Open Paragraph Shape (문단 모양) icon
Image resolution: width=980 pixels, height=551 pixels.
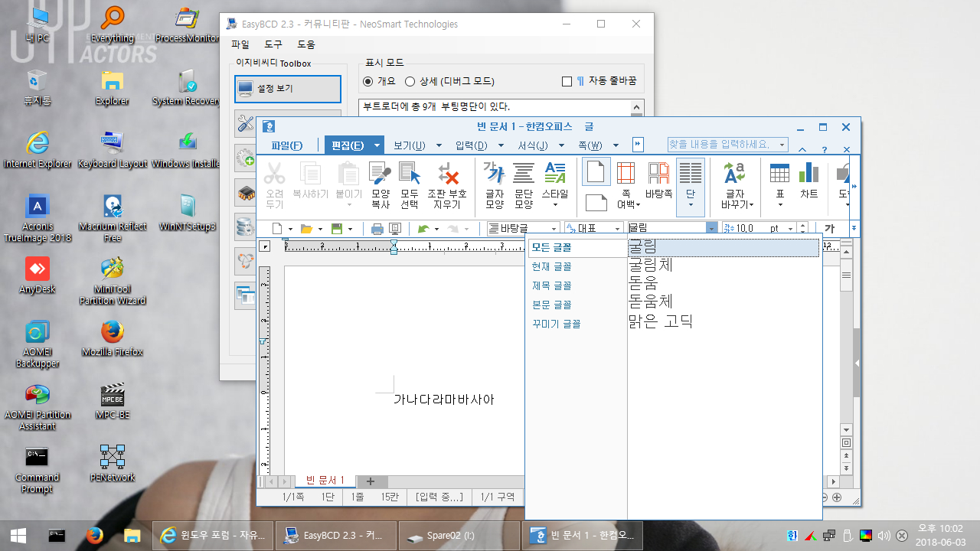pyautogui.click(x=524, y=174)
